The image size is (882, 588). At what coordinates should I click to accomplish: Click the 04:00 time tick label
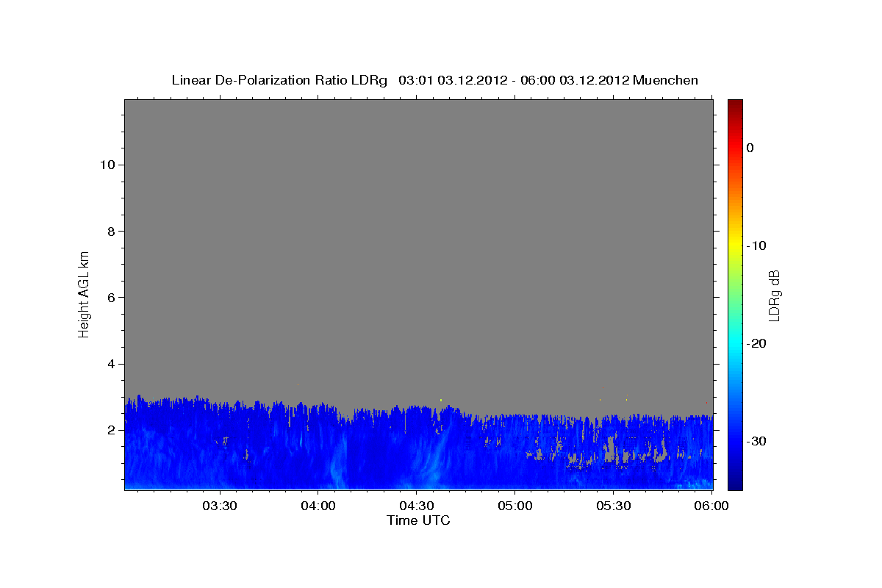click(318, 506)
